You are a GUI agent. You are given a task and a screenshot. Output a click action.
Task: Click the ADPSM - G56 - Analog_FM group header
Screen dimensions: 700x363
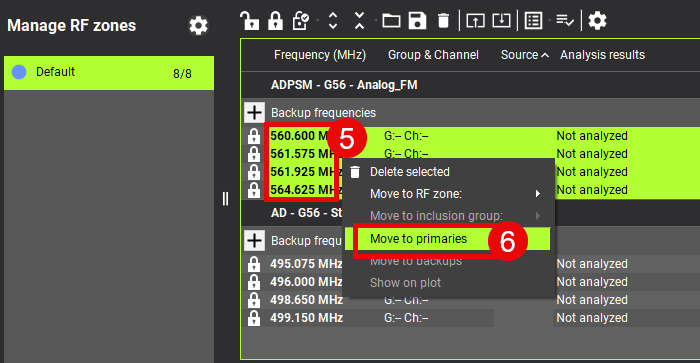[x=344, y=85]
